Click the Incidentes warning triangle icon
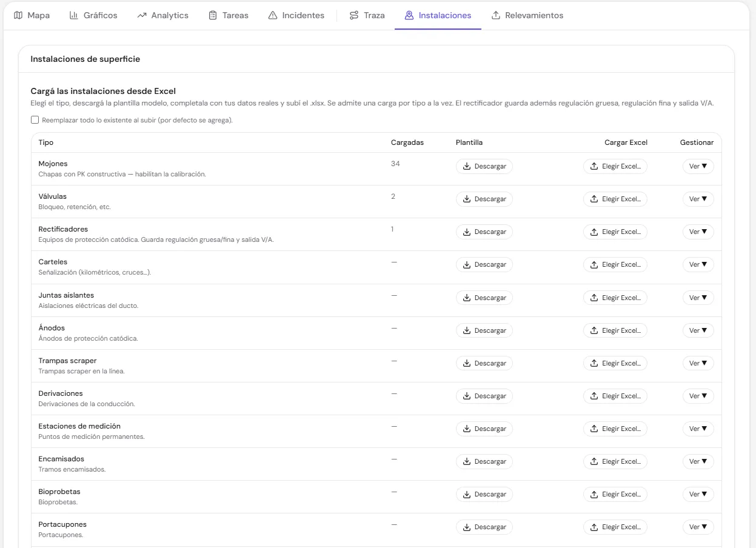The width and height of the screenshot is (756, 548). [273, 15]
